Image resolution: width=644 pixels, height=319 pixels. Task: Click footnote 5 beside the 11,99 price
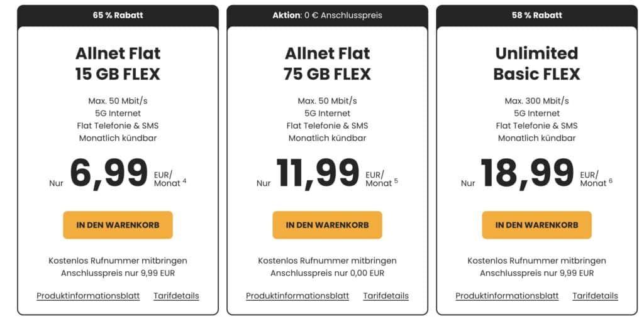click(x=396, y=181)
